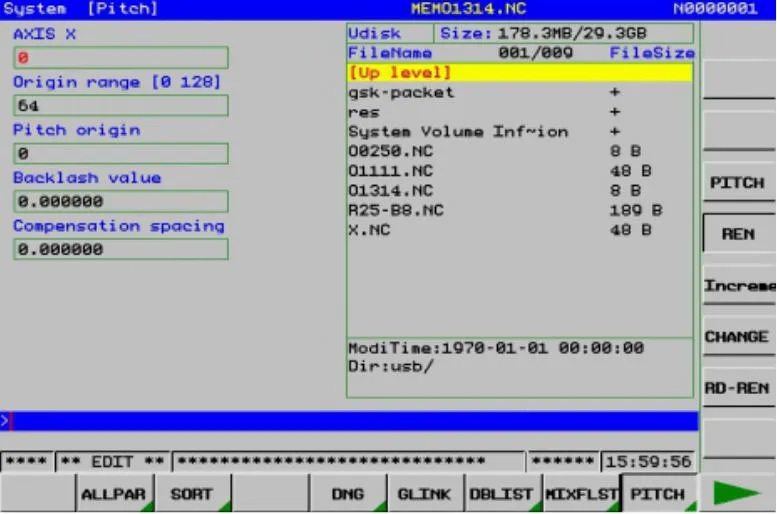Select the PITCH tab at bottom
The height and width of the screenshot is (514, 777).
[657, 494]
